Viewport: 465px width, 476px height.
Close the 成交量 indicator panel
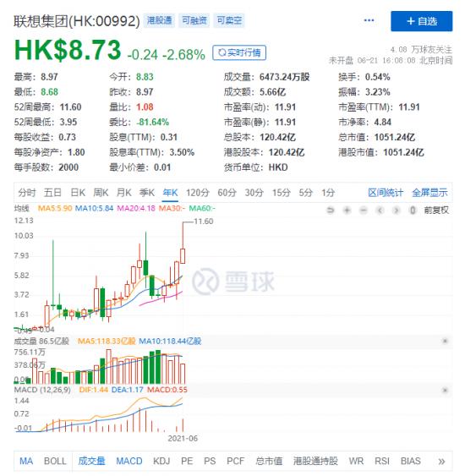[445, 341]
